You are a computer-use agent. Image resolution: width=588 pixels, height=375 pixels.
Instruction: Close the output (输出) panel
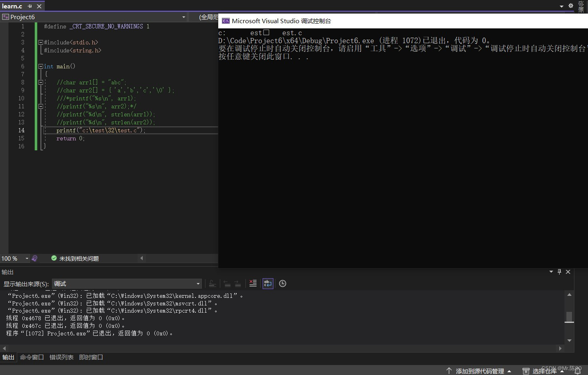click(568, 272)
